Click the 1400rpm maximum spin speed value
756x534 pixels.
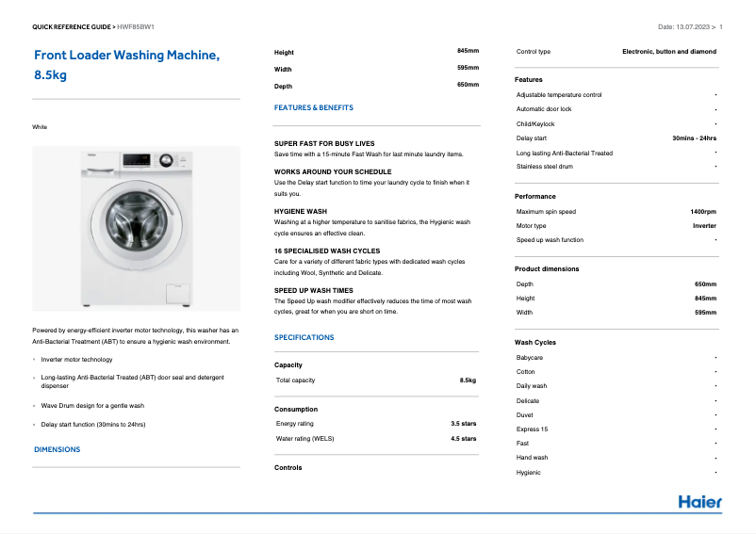(703, 212)
